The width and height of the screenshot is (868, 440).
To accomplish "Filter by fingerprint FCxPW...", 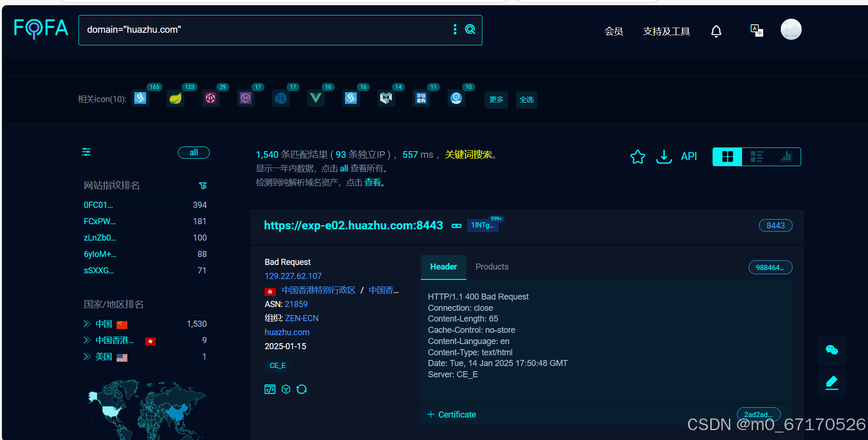I will 99,221.
